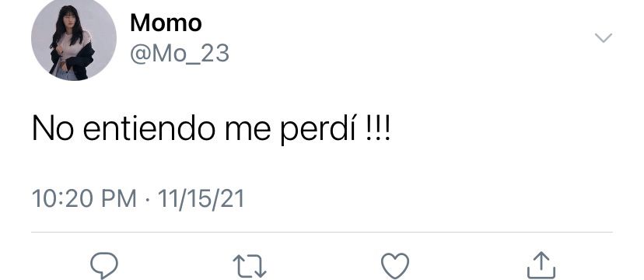Open the share options via upload arrow icon
This screenshot has width=644, height=280.
click(541, 265)
